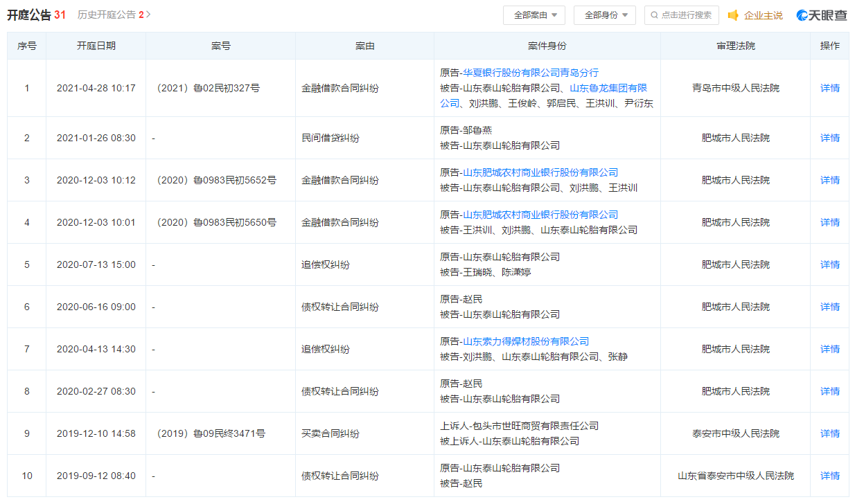Screen dimensions: 855x504
Task: Click defendant text 被告-王瑞晓、陈潇婷
Action: point(486,272)
